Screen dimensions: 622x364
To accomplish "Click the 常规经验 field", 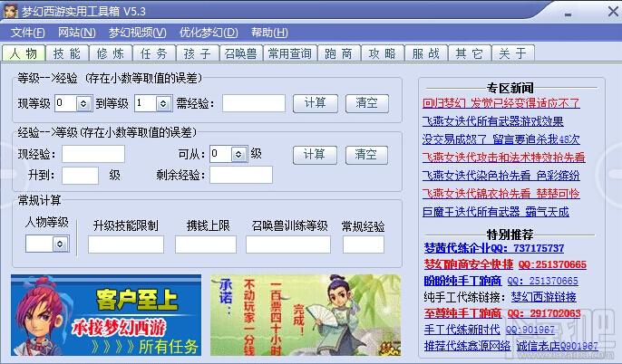I will pos(364,244).
